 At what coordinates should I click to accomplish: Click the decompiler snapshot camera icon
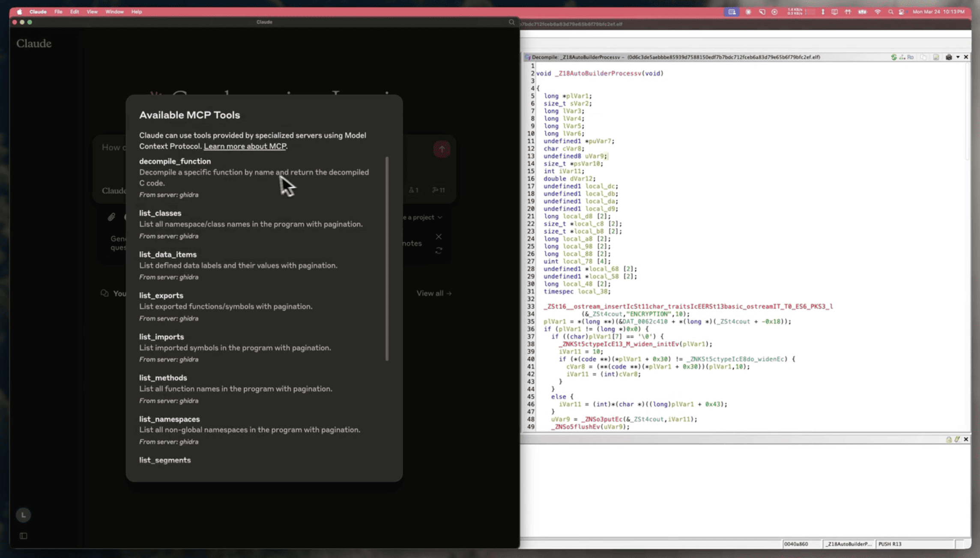click(949, 57)
